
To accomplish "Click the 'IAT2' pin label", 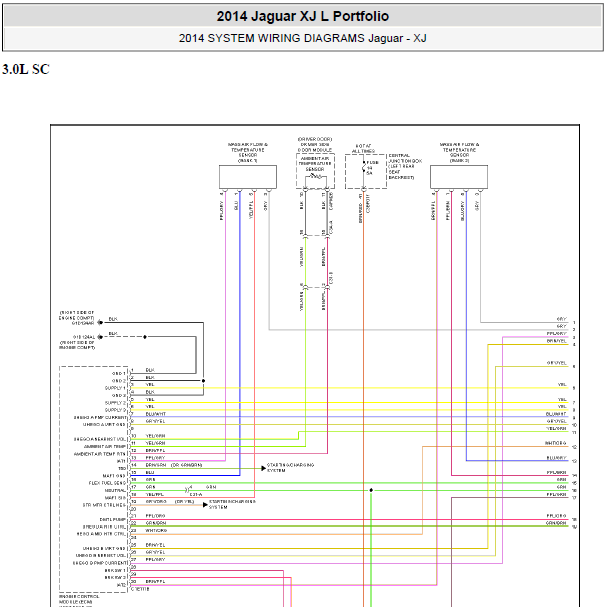I will (121, 585).
